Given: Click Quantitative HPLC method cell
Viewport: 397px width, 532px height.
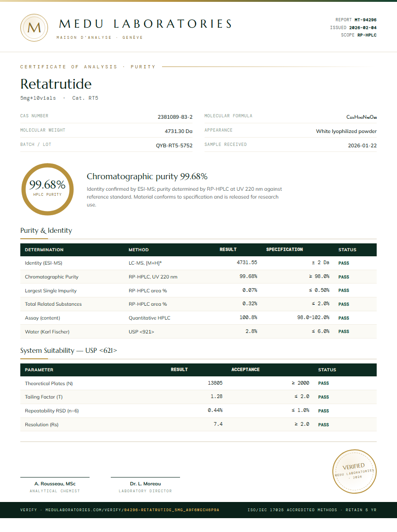Looking at the screenshot, I should [150, 318].
